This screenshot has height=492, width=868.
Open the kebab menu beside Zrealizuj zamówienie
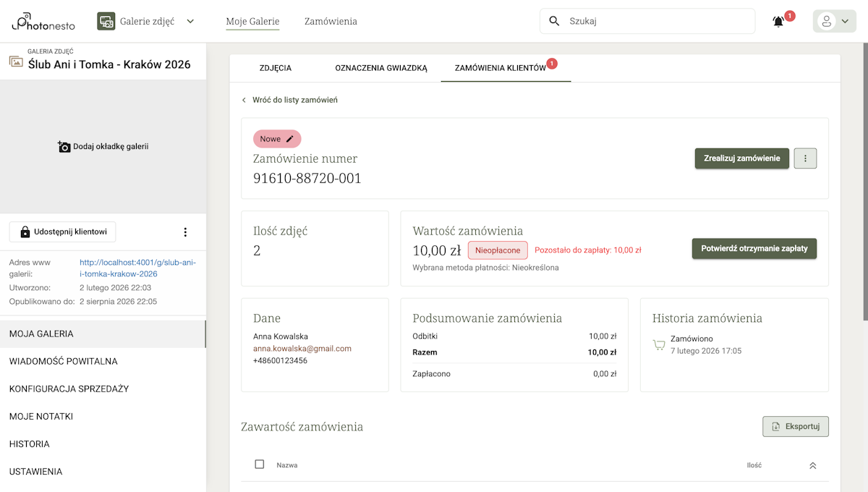[x=805, y=158]
